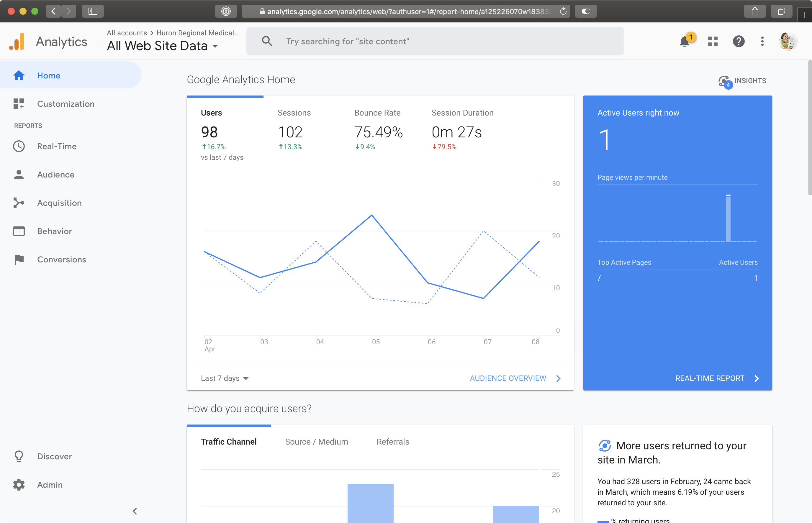Collapse the left sidebar with the chevron

(135, 511)
